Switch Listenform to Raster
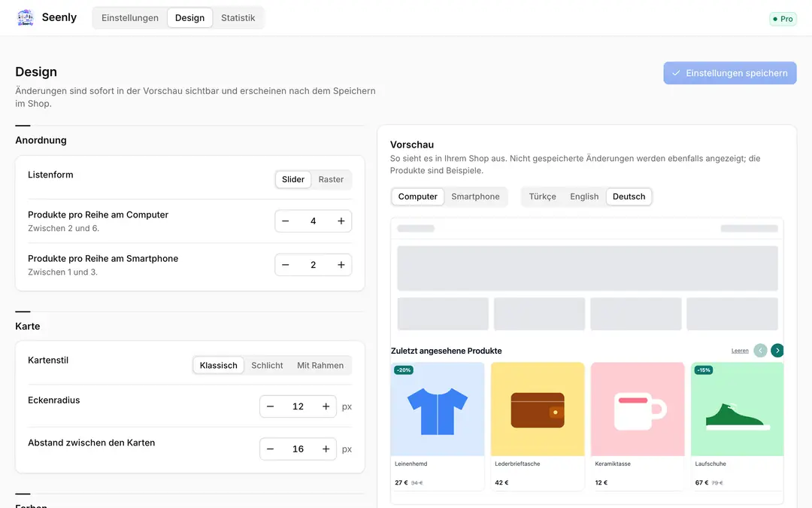Viewport: 812px width, 508px height. (x=331, y=179)
